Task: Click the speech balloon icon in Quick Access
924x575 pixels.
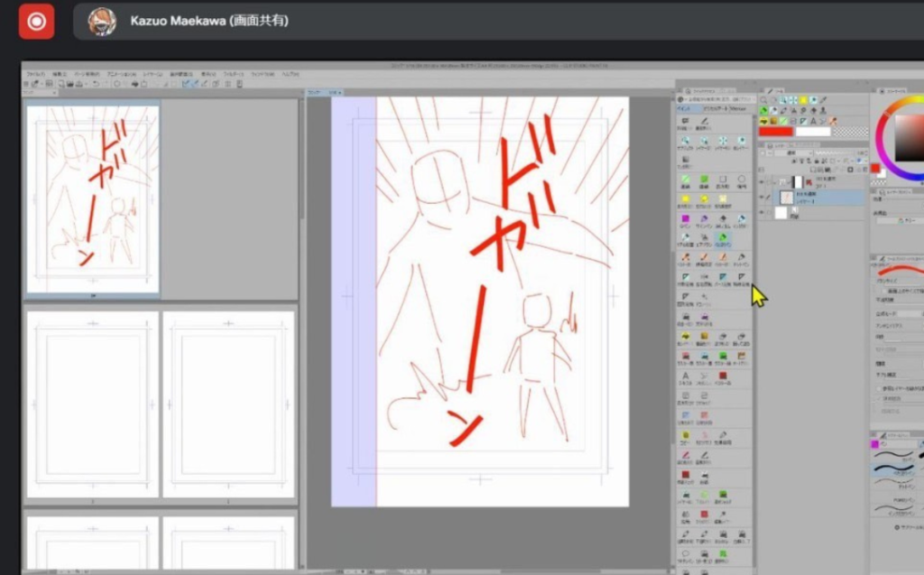Action: click(x=686, y=553)
